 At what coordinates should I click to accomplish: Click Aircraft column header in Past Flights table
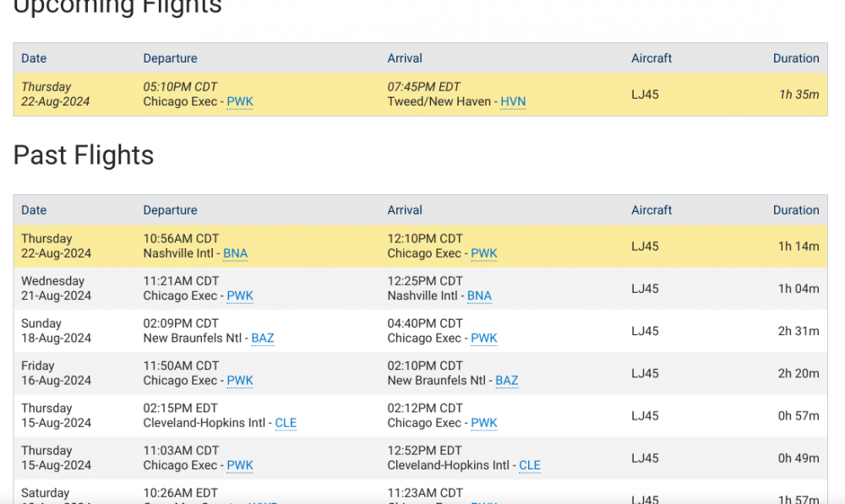click(651, 210)
